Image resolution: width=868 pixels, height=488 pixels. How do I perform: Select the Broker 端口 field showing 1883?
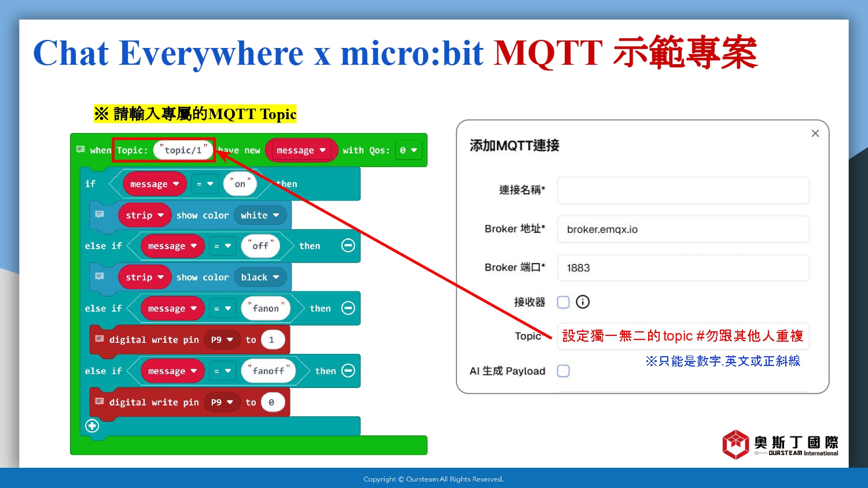click(683, 268)
